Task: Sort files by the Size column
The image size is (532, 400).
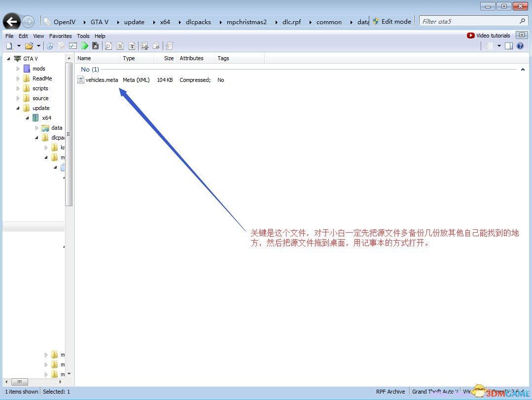Action: 165,58
